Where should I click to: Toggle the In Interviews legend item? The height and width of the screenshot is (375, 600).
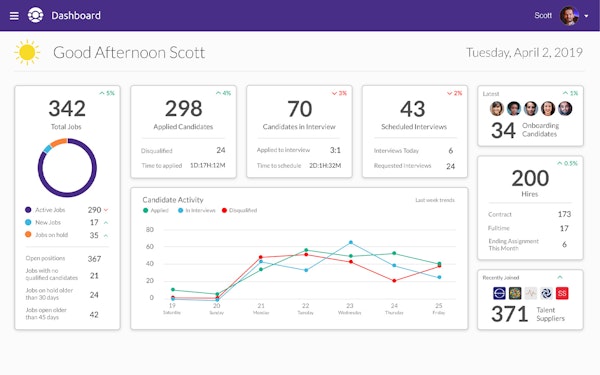[x=197, y=210]
